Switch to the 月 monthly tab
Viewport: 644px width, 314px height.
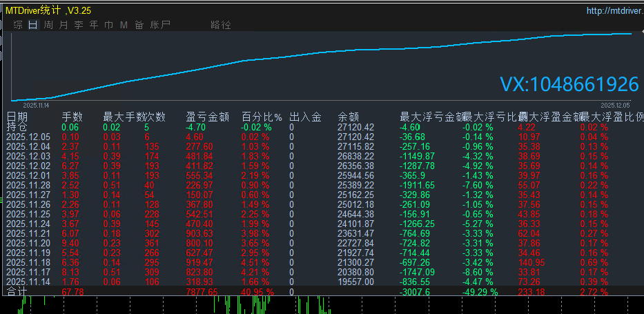tap(64, 25)
